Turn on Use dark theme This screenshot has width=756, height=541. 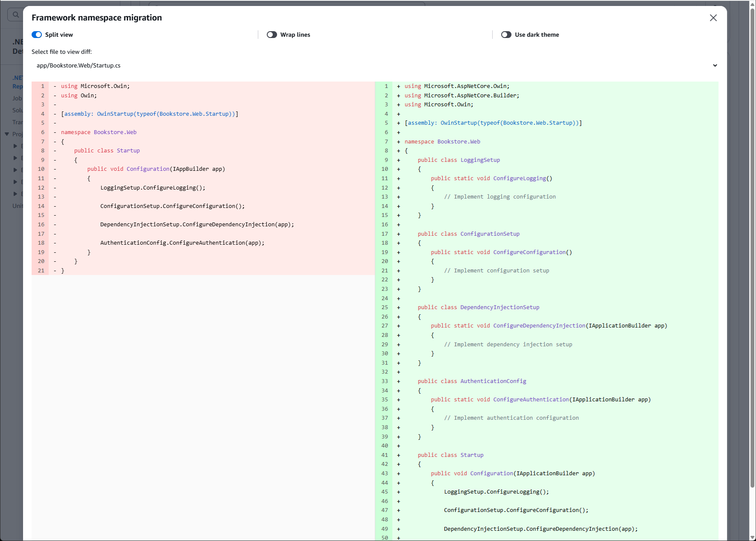(507, 35)
